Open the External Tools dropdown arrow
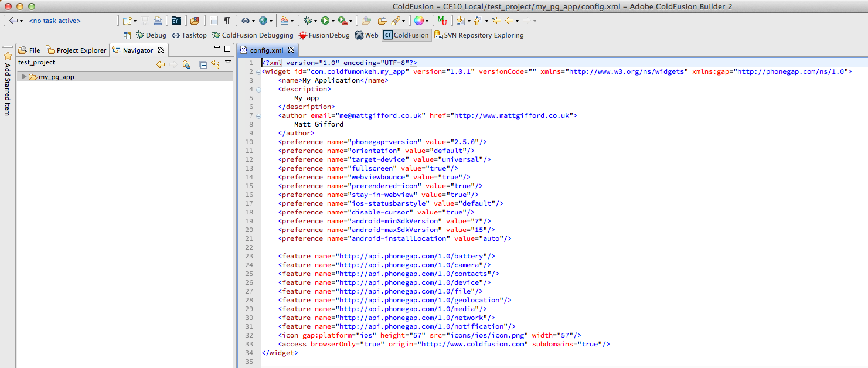The height and width of the screenshot is (368, 868). (350, 21)
